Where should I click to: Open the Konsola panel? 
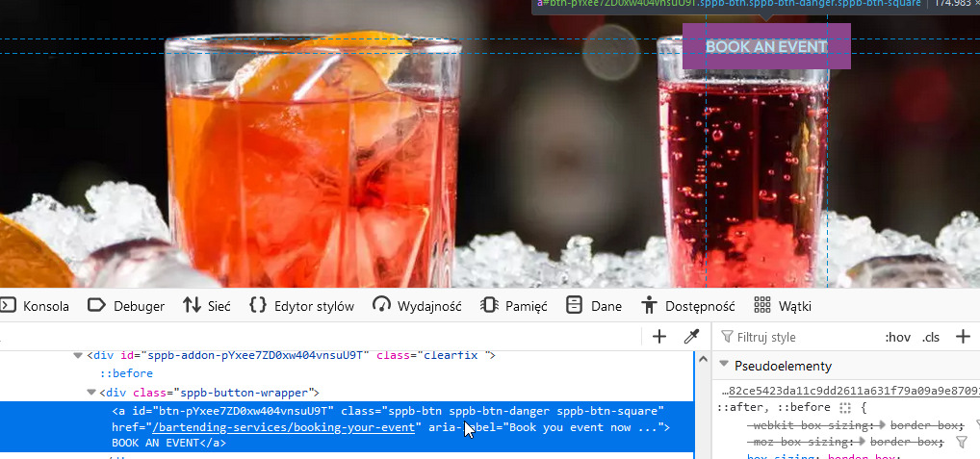click(x=36, y=306)
